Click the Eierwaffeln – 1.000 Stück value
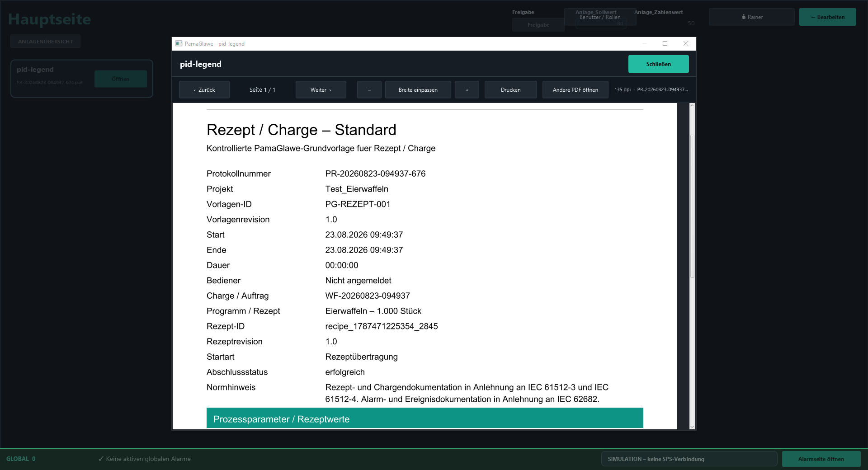Viewport: 868px width, 470px height. click(373, 311)
